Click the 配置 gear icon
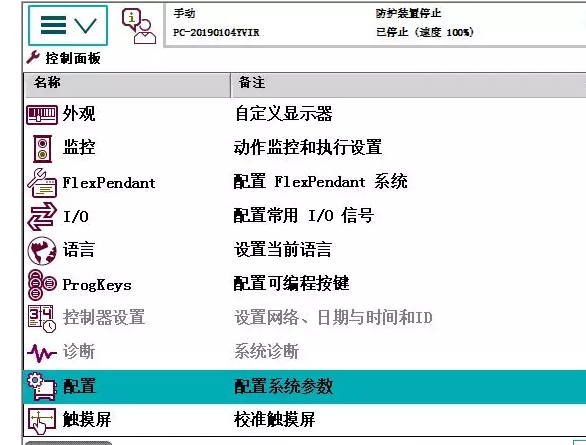The width and height of the screenshot is (586, 445). pos(41,387)
